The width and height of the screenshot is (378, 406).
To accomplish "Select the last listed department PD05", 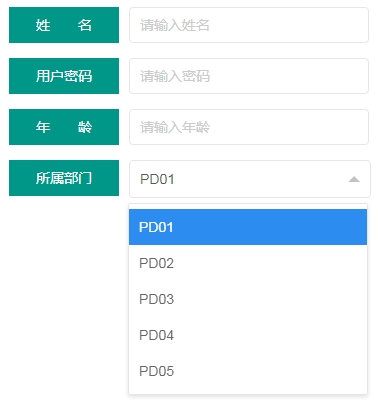I will tap(248, 371).
